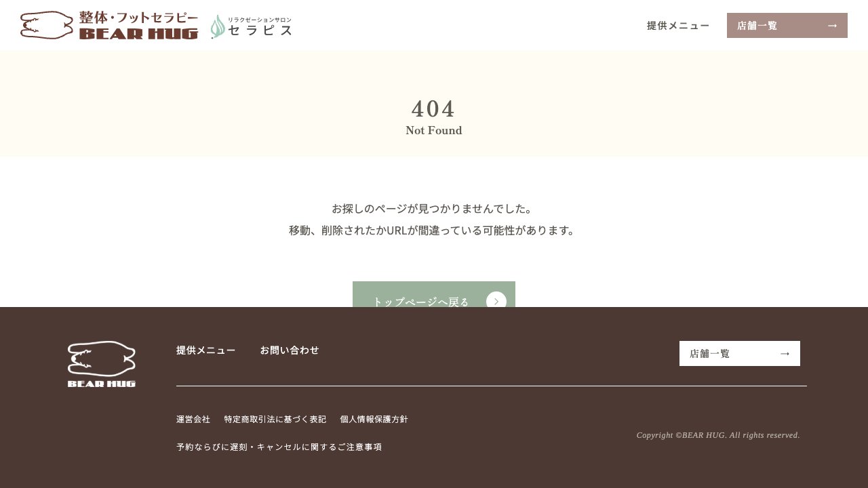
Task: Click the BEAR HUG bear logo in header
Action: pos(46,25)
